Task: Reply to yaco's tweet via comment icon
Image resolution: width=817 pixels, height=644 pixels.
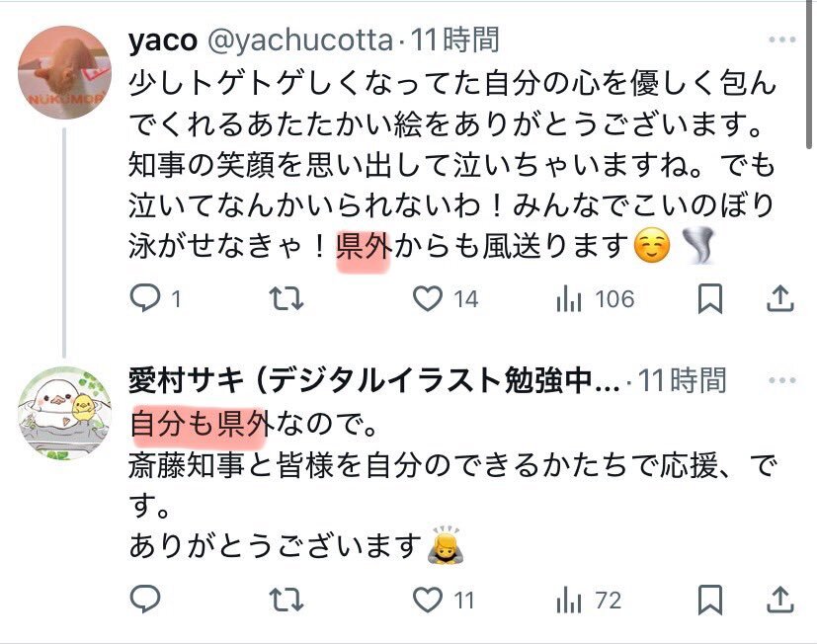Action: click(x=145, y=298)
